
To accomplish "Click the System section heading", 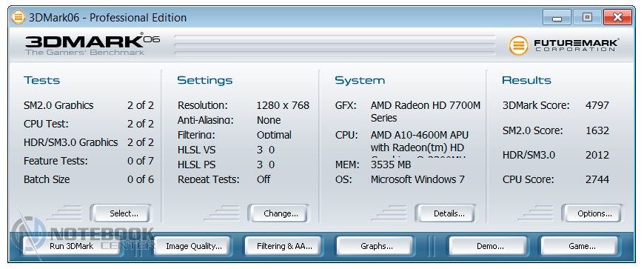I will click(x=360, y=80).
